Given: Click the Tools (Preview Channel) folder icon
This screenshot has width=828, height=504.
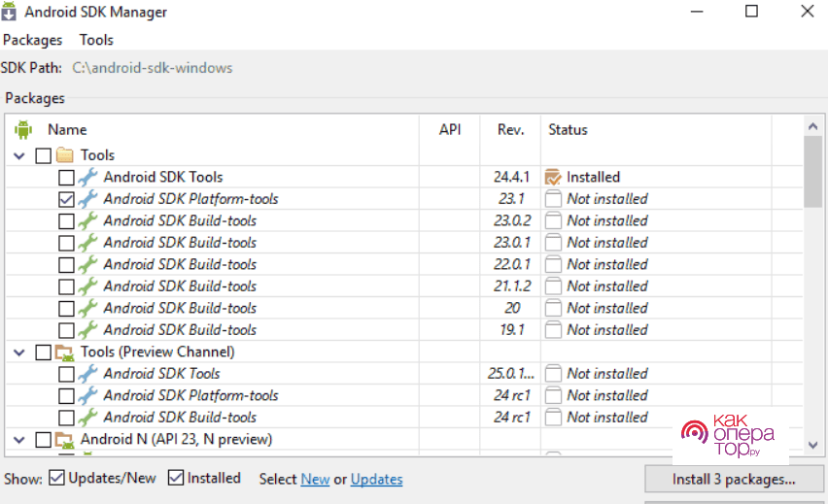Looking at the screenshot, I should [65, 352].
